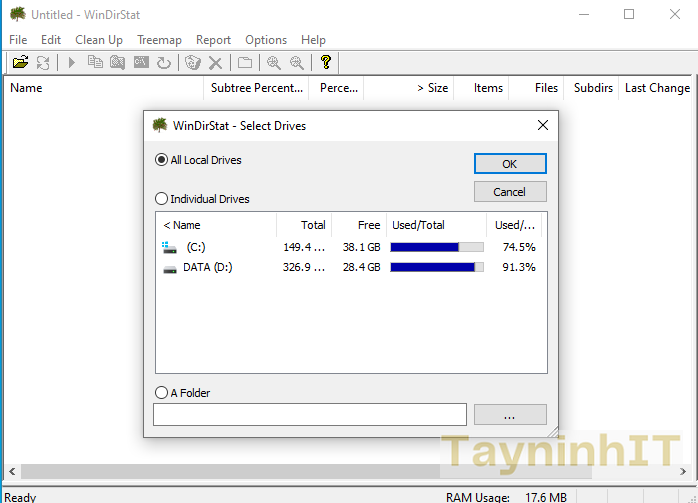698x503 pixels.
Task: Choose the Individual Drives radio button
Action: click(x=162, y=199)
